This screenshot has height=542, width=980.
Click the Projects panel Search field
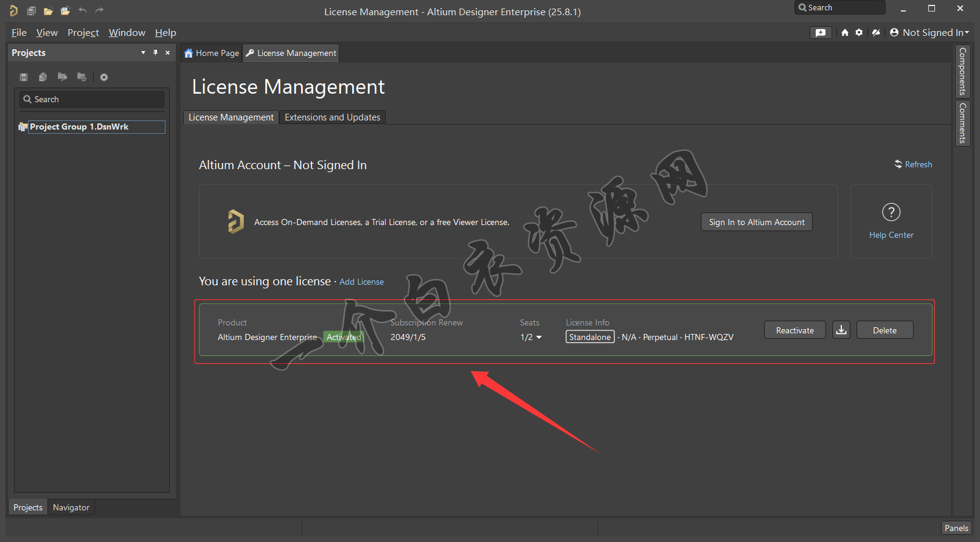[92, 99]
